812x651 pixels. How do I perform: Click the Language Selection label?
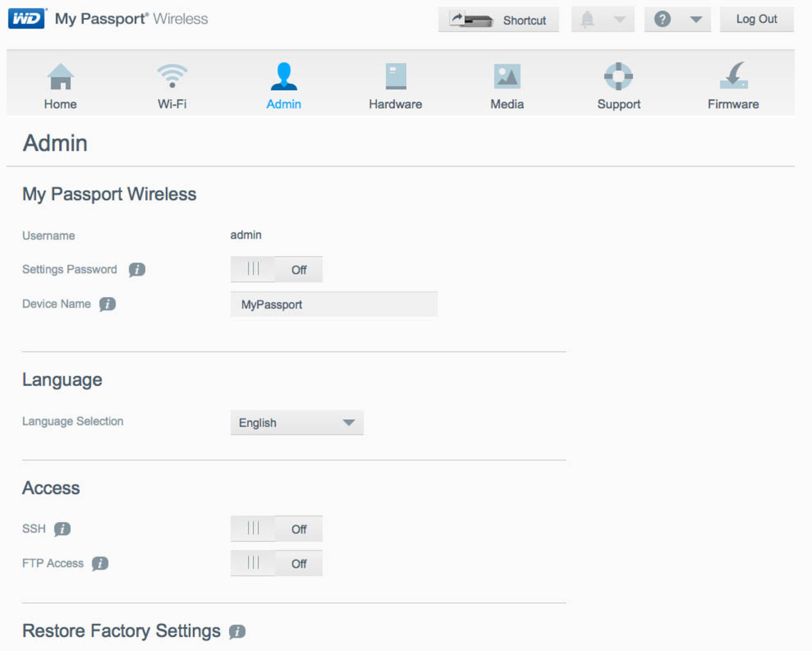tap(73, 421)
